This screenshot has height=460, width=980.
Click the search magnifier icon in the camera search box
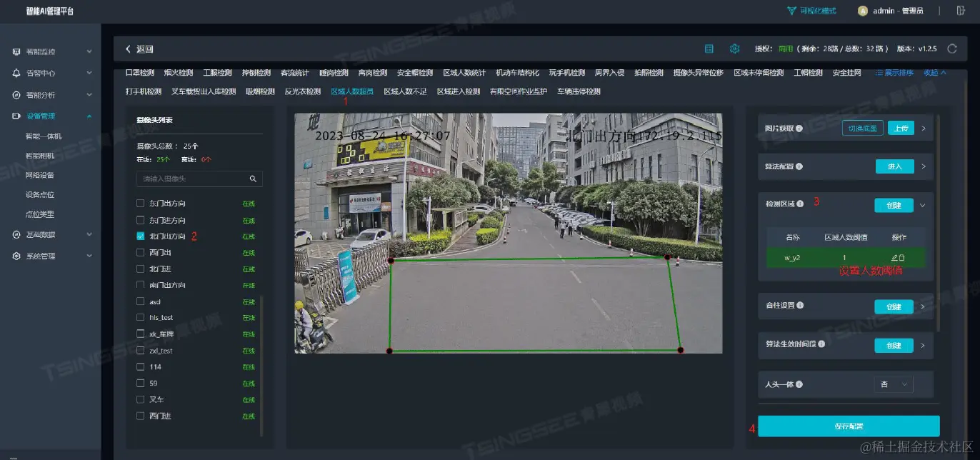[x=253, y=179]
